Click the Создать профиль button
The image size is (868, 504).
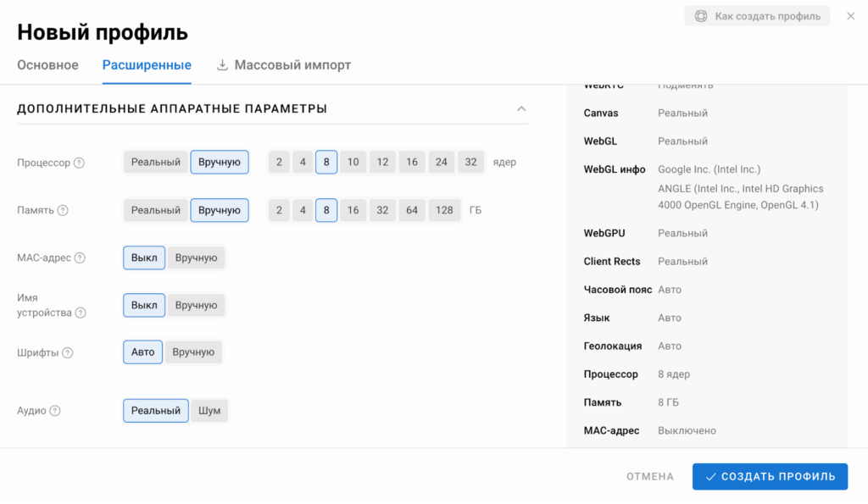[x=770, y=476]
